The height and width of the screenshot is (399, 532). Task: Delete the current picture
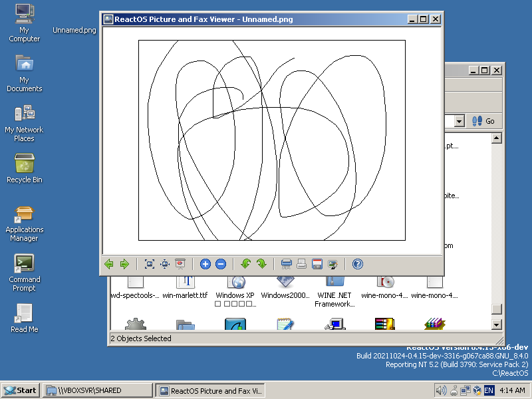click(286, 264)
